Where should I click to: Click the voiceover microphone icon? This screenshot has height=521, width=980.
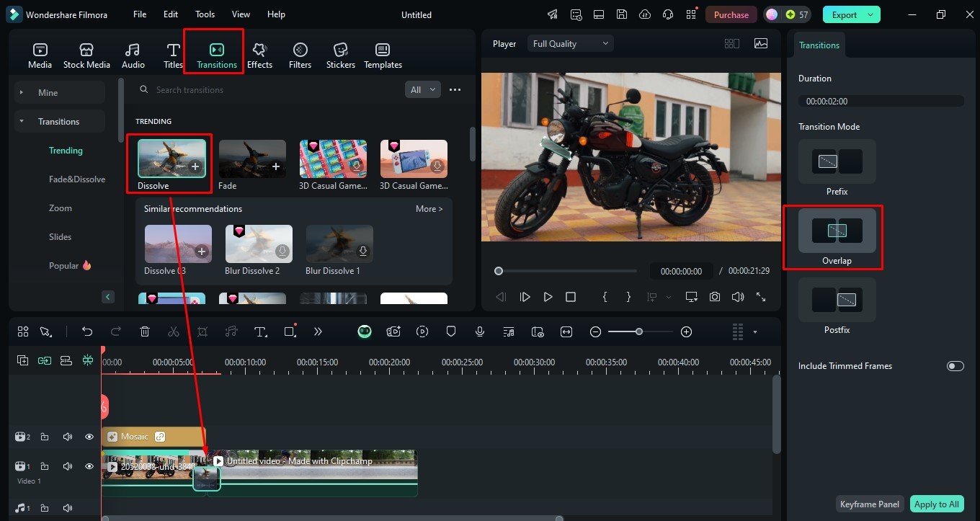480,331
